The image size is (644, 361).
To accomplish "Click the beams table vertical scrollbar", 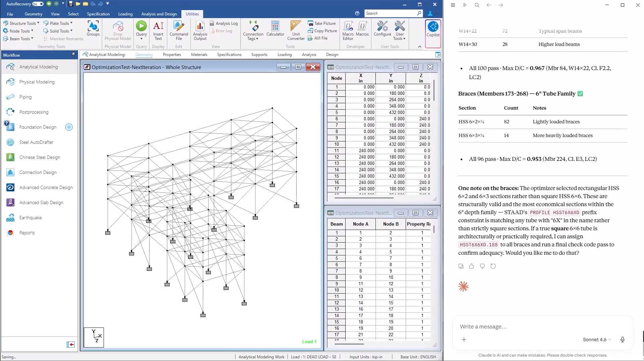I will (434, 229).
